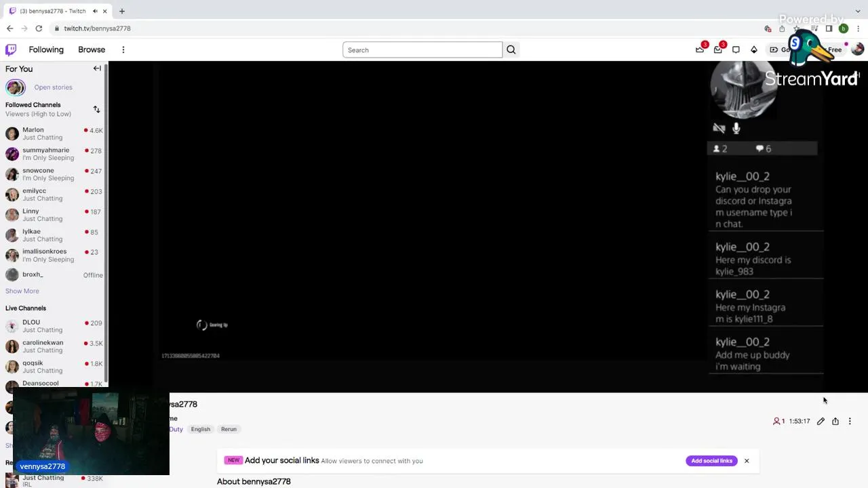Click the Open stories link
This screenshot has height=488, width=868.
coord(53,87)
